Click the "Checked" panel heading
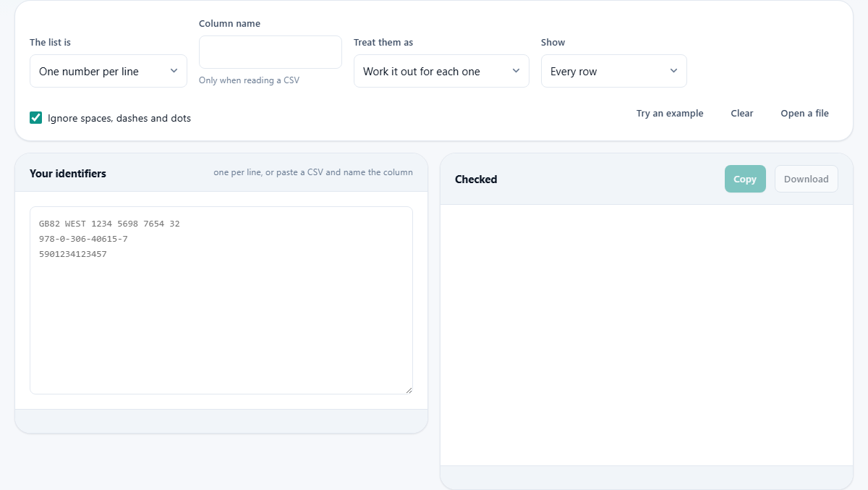868x490 pixels. pyautogui.click(x=476, y=179)
